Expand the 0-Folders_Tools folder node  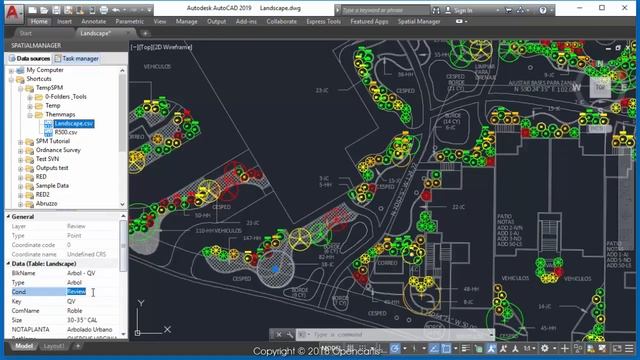(x=30, y=97)
